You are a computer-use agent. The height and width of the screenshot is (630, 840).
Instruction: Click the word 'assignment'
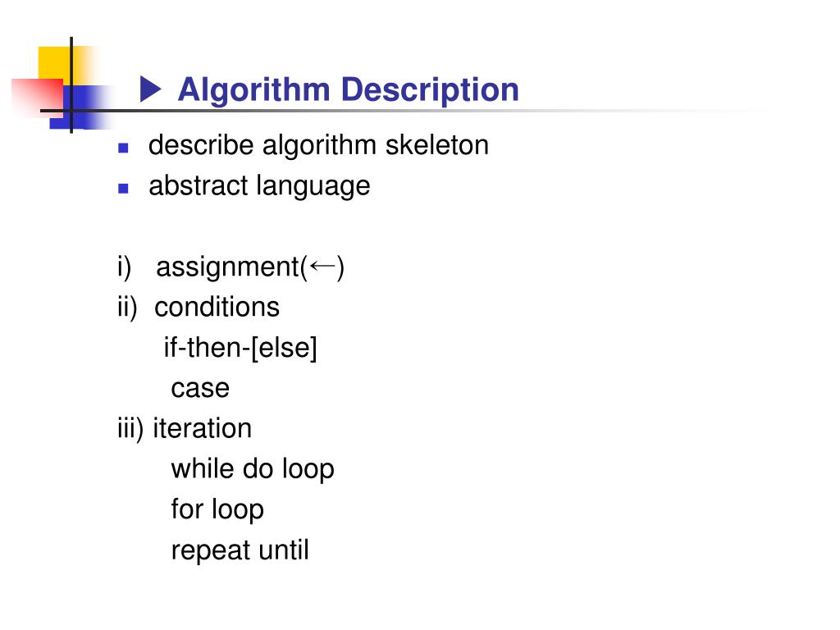click(228, 267)
